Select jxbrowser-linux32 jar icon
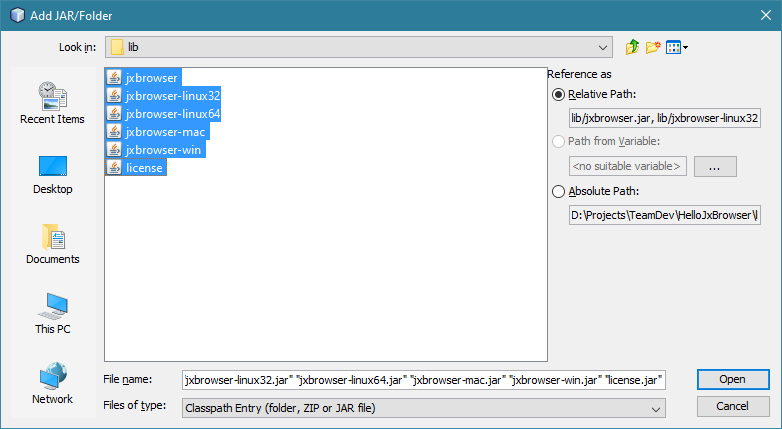 [114, 95]
